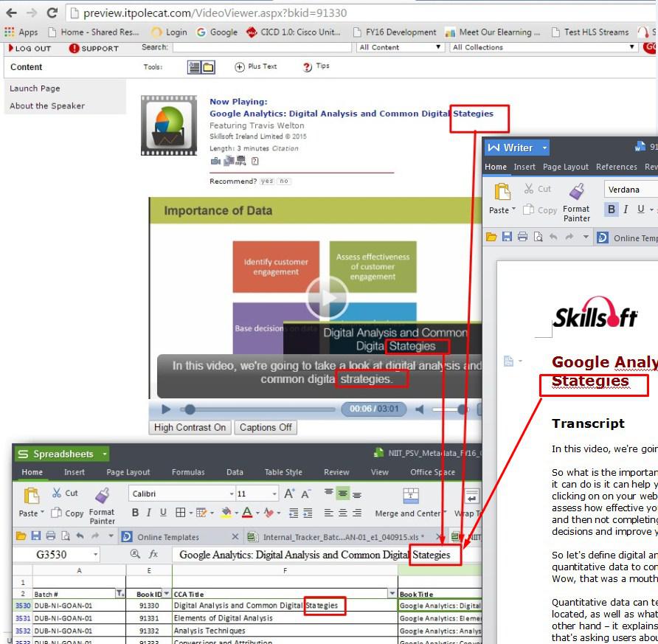
Task: Click Print icon in Spreadsheets quick toolbar
Action: [51, 536]
